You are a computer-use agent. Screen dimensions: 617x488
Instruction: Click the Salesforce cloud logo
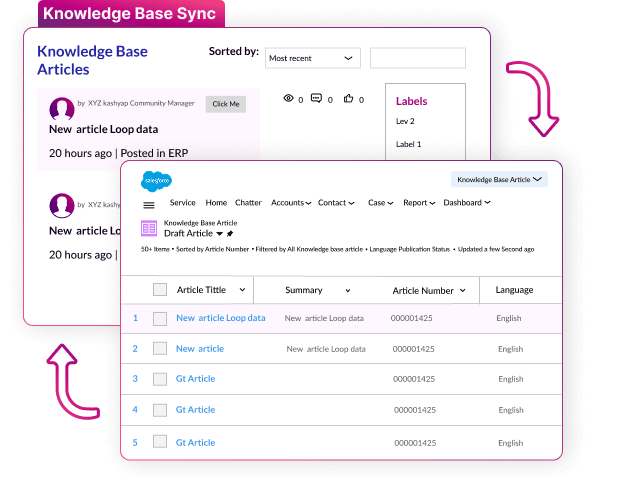click(x=156, y=181)
